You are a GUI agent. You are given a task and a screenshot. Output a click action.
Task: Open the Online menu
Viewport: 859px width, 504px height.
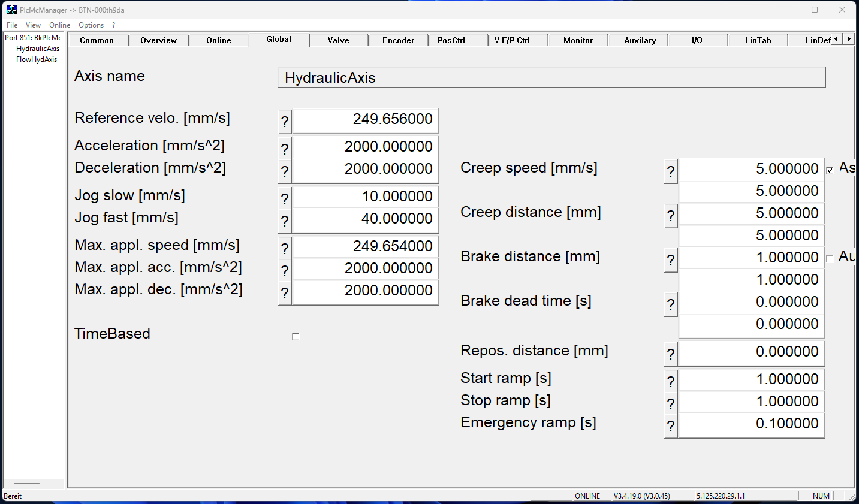click(59, 25)
